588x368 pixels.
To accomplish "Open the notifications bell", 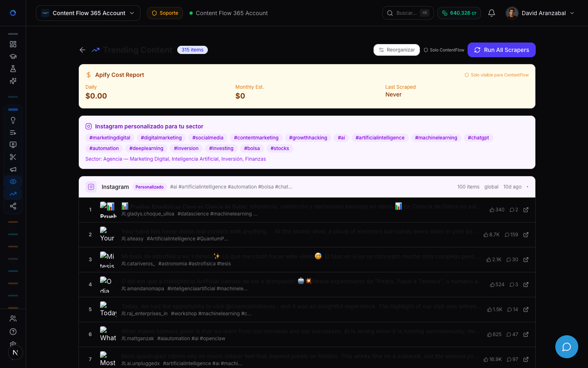I will click(x=492, y=13).
